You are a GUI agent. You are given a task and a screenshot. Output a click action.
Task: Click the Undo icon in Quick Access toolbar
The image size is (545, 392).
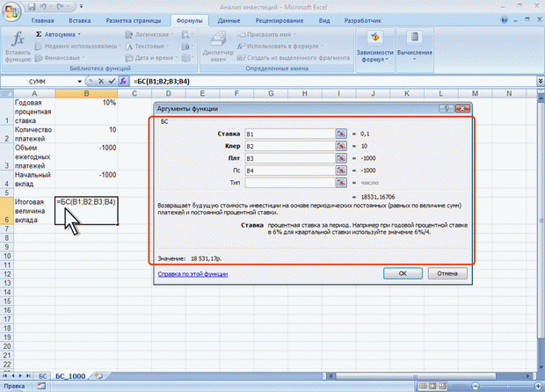pyautogui.click(x=44, y=7)
